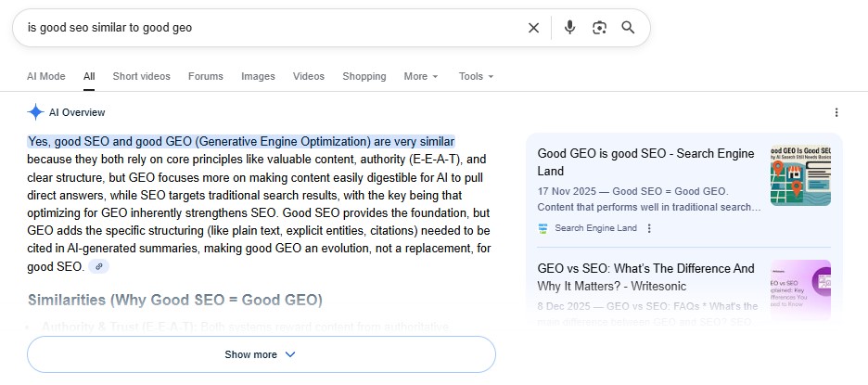Open Search Engine Land result options dots
Image resolution: width=868 pixels, height=385 pixels.
point(649,228)
